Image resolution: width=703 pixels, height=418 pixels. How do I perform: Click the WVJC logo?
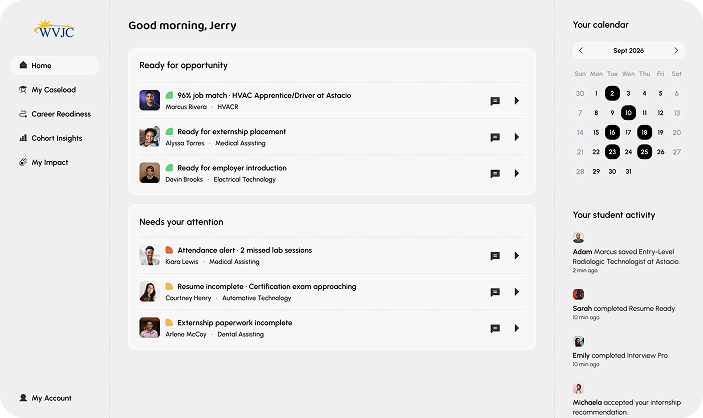coord(54,29)
